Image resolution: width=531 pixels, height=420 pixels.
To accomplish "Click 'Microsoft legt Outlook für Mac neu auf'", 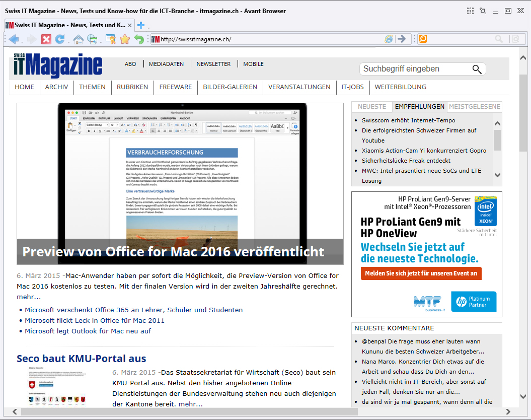I will tap(88, 331).
